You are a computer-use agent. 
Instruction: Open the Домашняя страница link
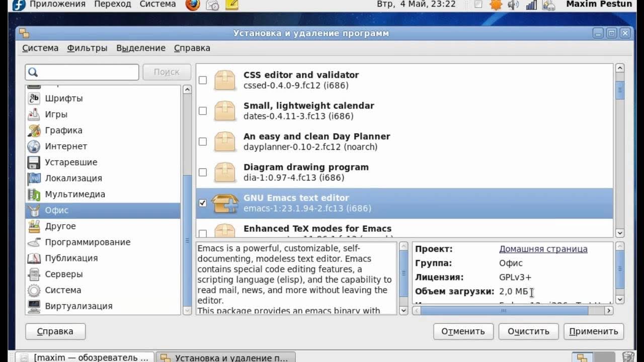click(543, 249)
